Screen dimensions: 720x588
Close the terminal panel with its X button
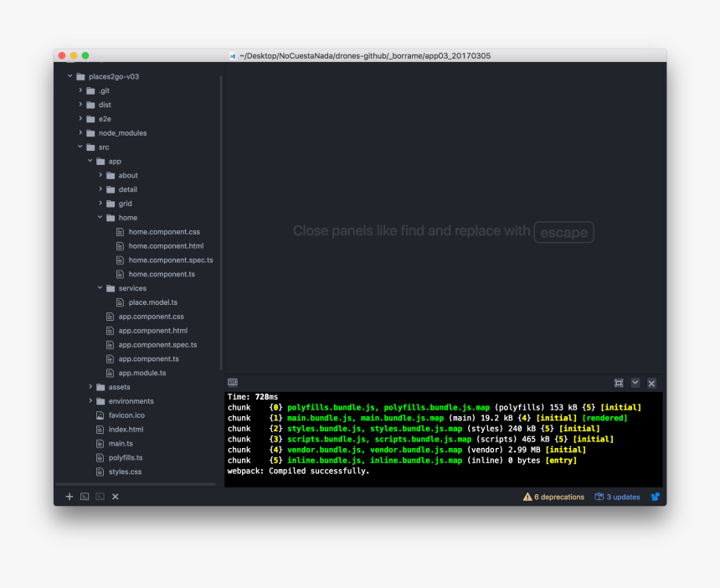(651, 383)
